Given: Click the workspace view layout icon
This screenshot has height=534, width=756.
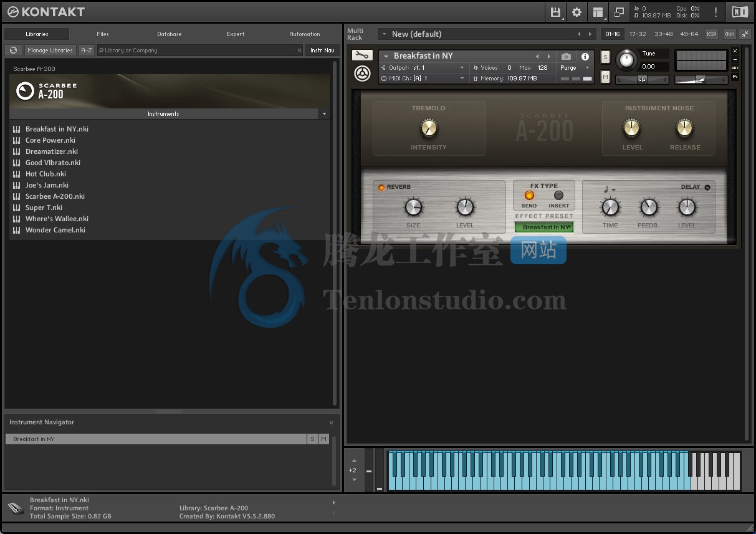Looking at the screenshot, I should click(x=598, y=11).
